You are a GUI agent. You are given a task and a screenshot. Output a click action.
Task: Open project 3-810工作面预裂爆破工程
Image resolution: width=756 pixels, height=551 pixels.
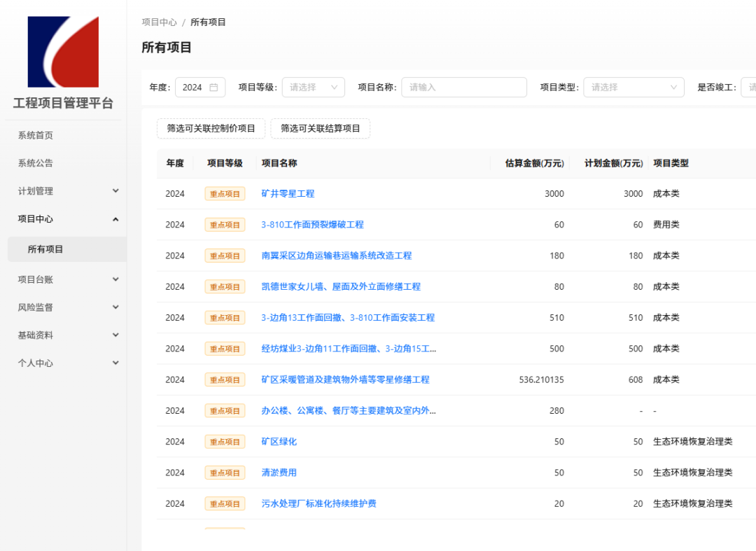tap(312, 225)
